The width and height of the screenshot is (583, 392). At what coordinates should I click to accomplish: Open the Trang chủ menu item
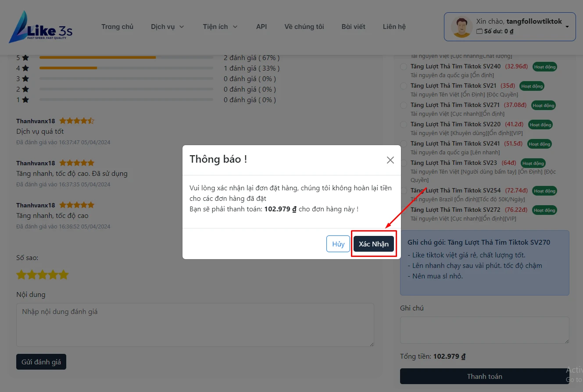117,27
